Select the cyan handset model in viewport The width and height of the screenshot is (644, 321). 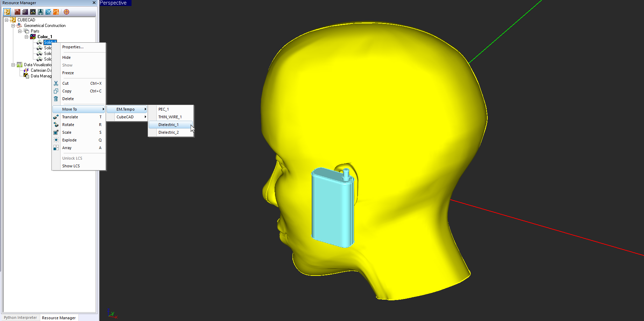[332, 208]
